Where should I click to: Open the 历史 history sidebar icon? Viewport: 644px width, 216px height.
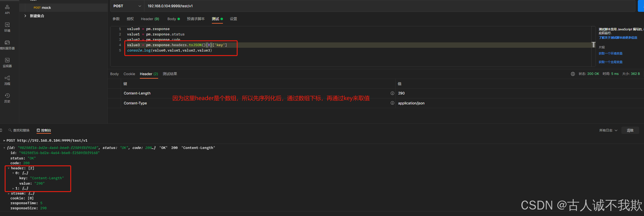point(7,98)
